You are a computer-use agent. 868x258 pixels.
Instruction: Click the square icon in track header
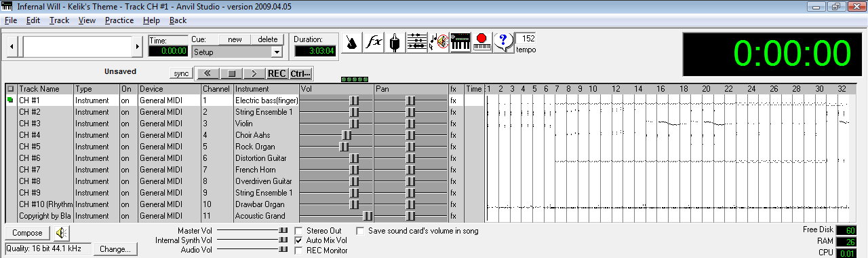tap(10, 89)
